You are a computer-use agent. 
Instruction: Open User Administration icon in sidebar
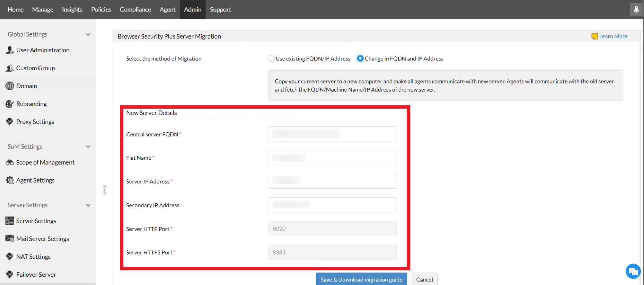tap(10, 50)
